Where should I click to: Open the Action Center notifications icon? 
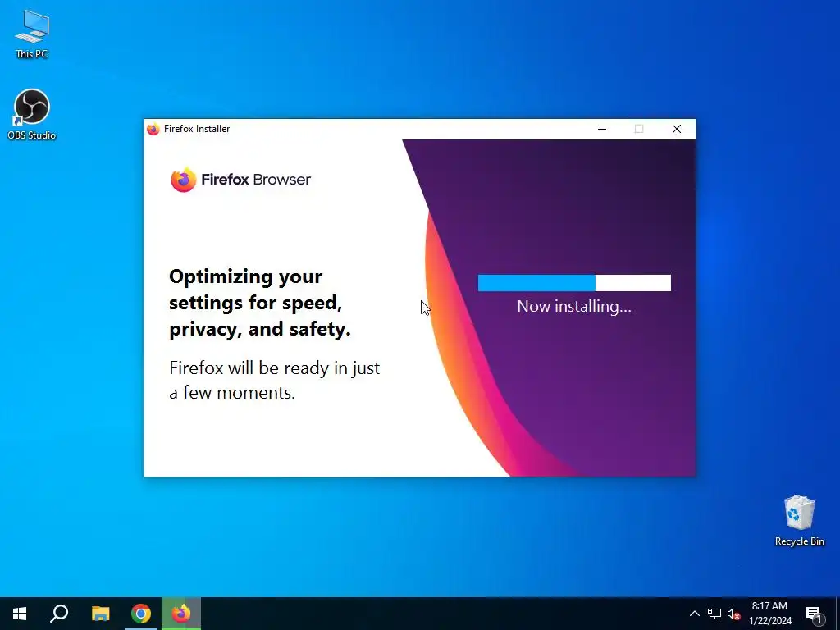(x=814, y=614)
